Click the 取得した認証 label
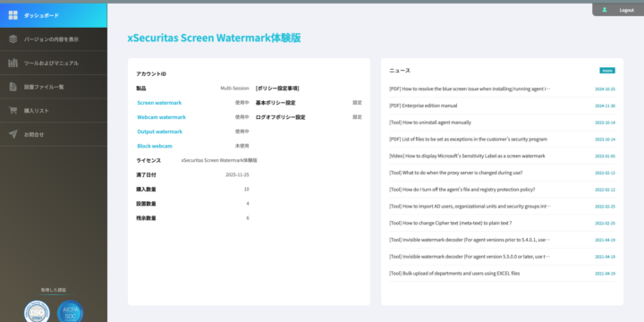 (54, 290)
